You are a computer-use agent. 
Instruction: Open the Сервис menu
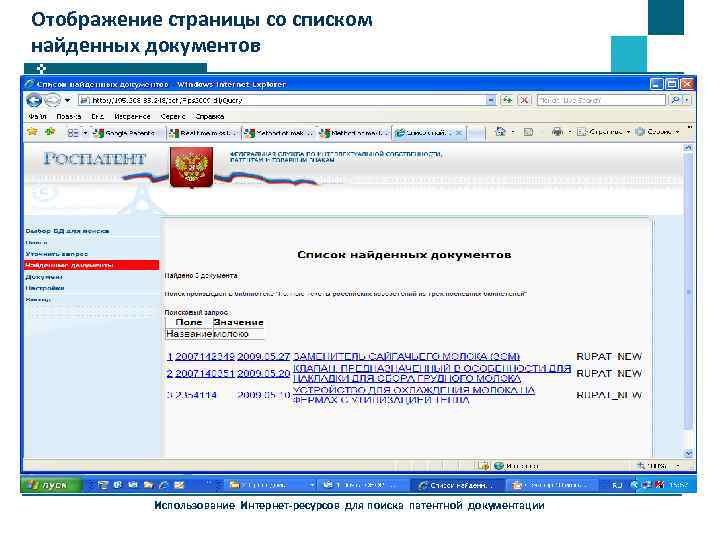click(173, 117)
